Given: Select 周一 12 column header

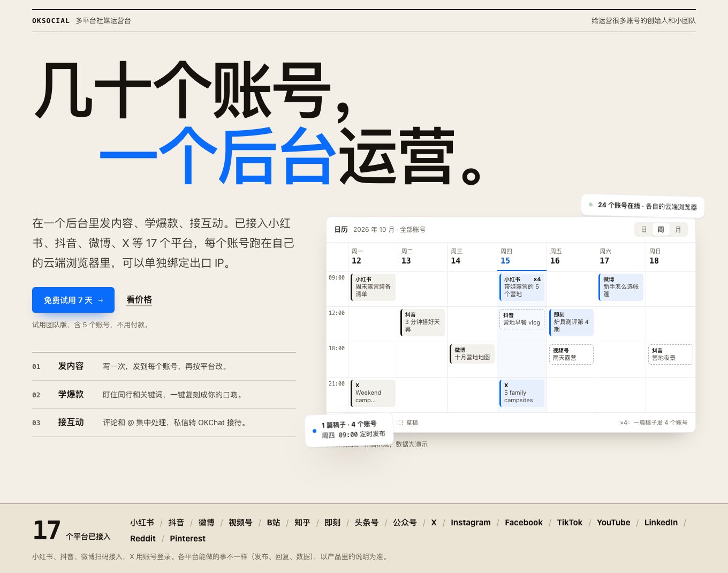Looking at the screenshot, I should pos(373,257).
